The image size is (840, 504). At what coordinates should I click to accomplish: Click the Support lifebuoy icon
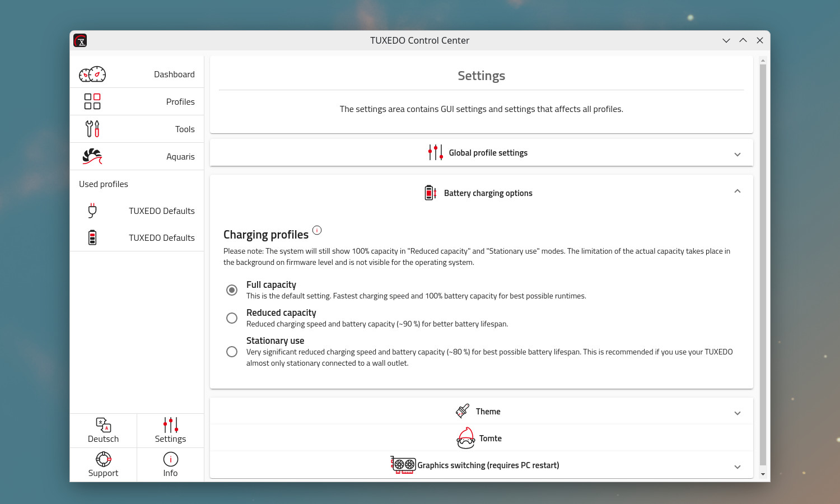pos(104,459)
